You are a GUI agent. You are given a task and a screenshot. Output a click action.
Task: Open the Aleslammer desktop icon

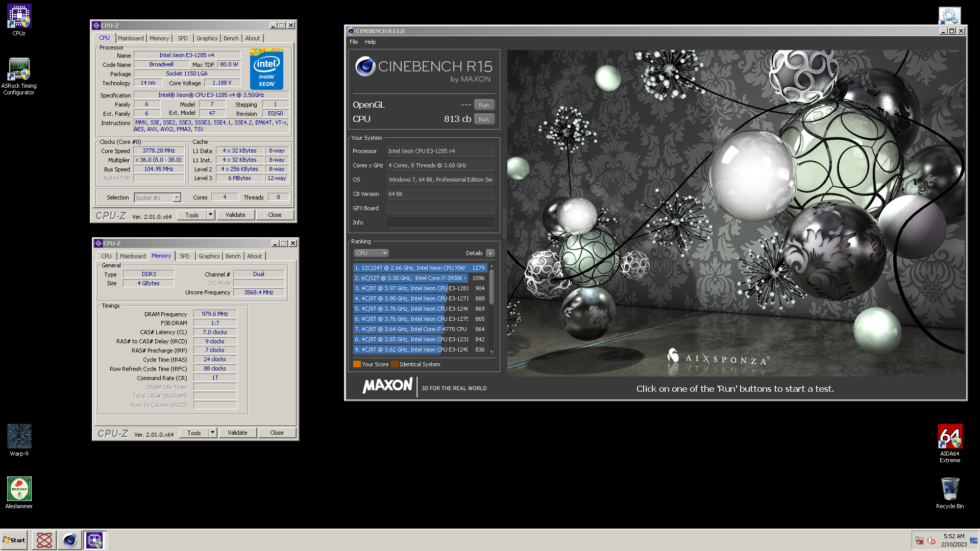19,492
